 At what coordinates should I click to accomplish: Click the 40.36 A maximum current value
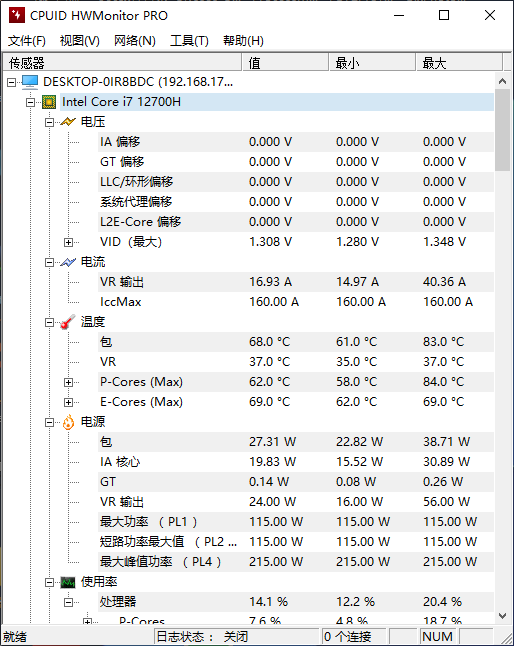[x=444, y=282]
